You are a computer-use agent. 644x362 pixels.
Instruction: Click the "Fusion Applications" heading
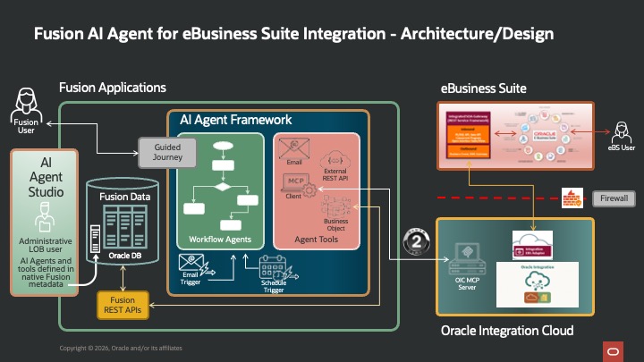pos(113,88)
